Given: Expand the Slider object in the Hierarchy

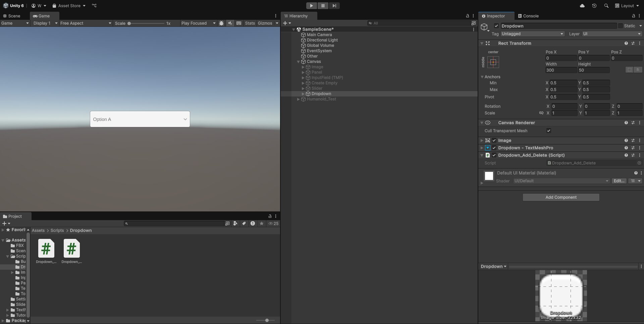Looking at the screenshot, I should pos(303,88).
